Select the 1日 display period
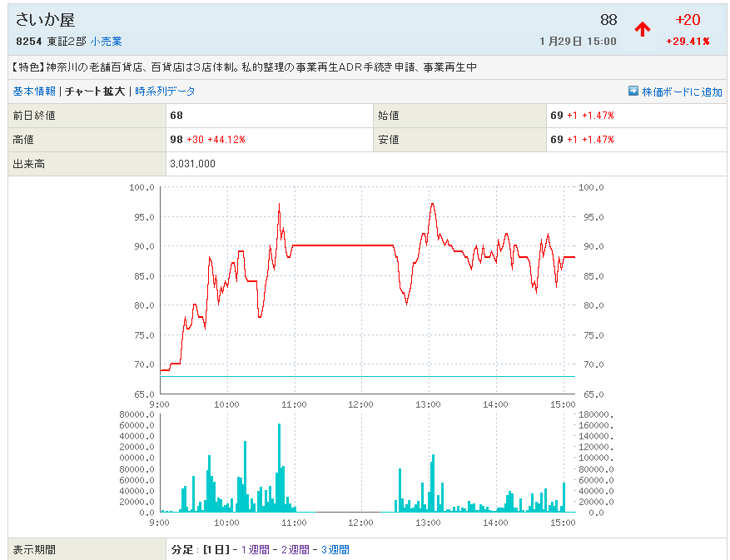The height and width of the screenshot is (560, 730). 216,549
